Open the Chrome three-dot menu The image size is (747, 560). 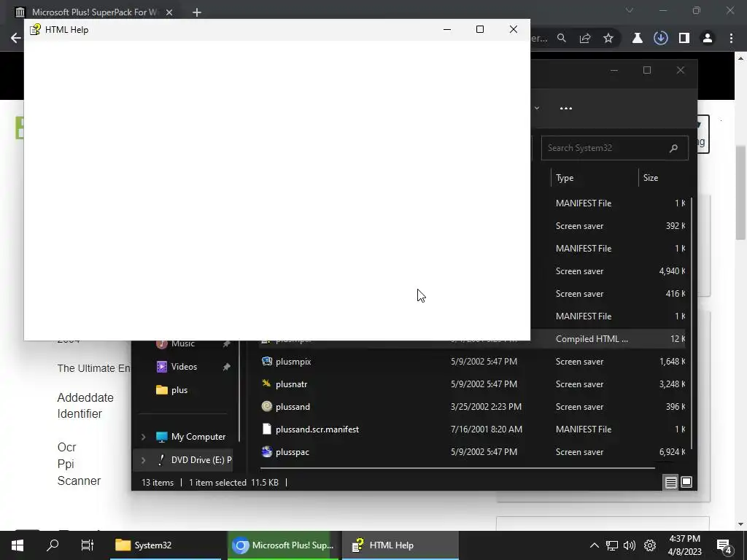[x=731, y=38]
